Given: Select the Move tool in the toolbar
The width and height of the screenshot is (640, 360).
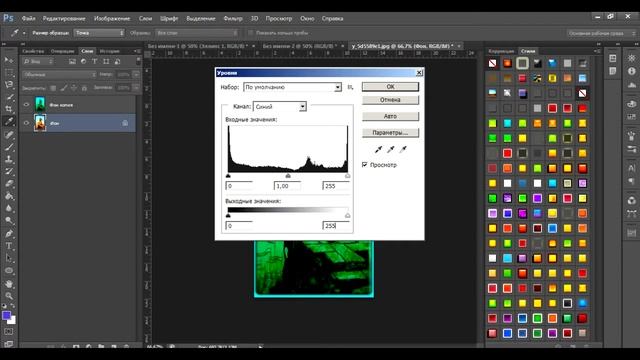Looking at the screenshot, I should click(x=9, y=60).
